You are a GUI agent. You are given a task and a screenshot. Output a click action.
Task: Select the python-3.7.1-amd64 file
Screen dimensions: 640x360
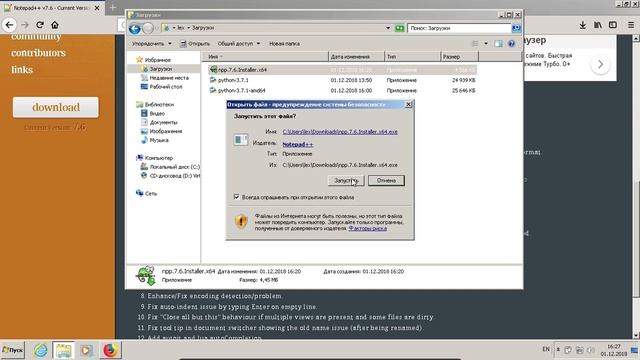point(237,90)
